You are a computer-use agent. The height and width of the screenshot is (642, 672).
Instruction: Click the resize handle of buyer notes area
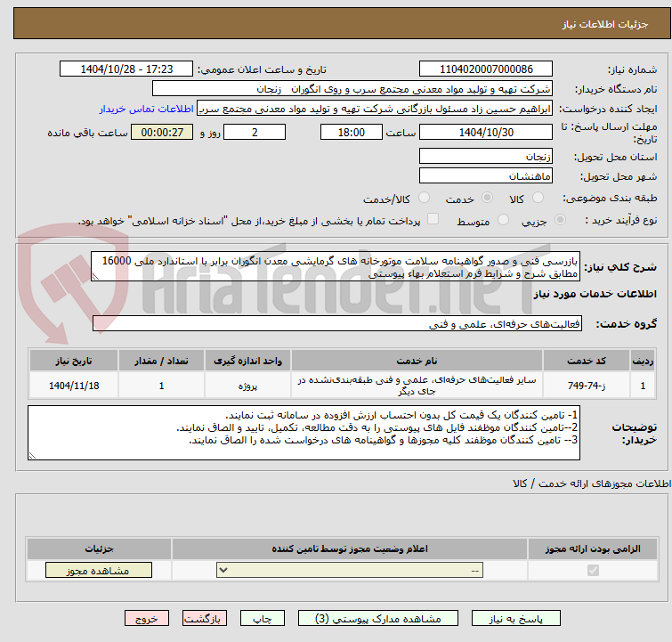point(33,455)
